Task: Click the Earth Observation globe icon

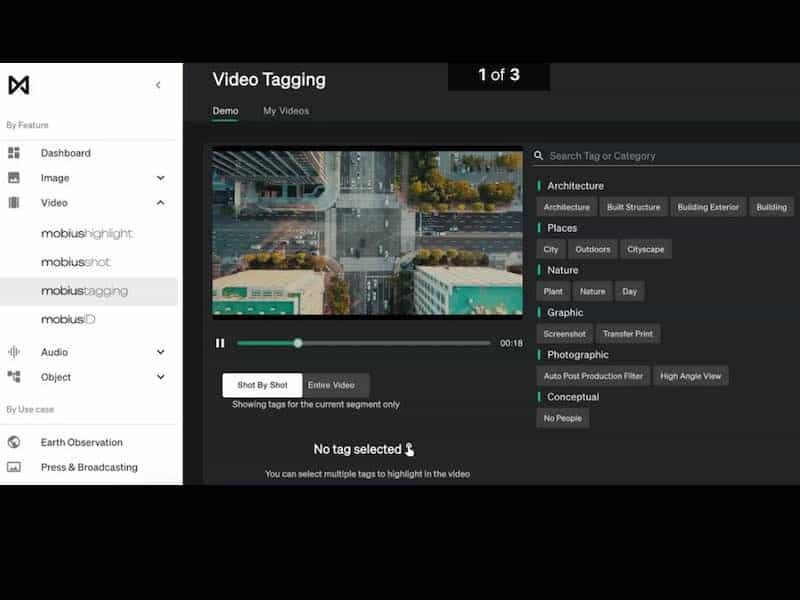Action: [x=14, y=442]
